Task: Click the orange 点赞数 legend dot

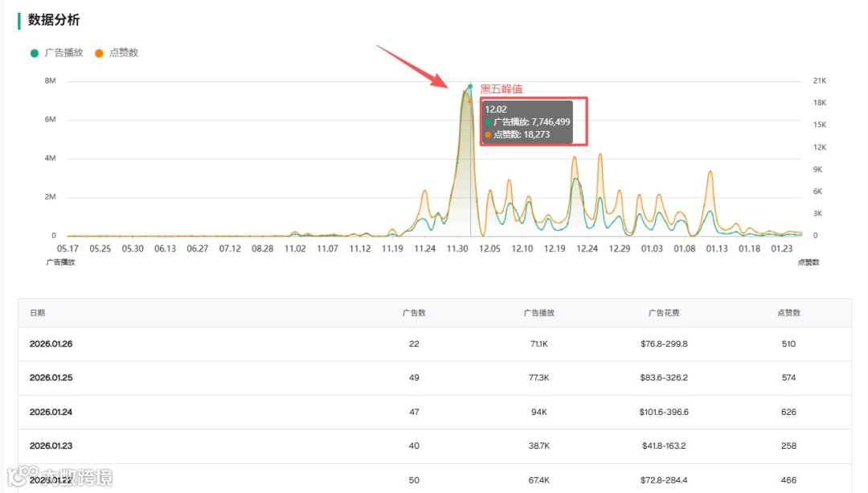Action: click(x=99, y=53)
